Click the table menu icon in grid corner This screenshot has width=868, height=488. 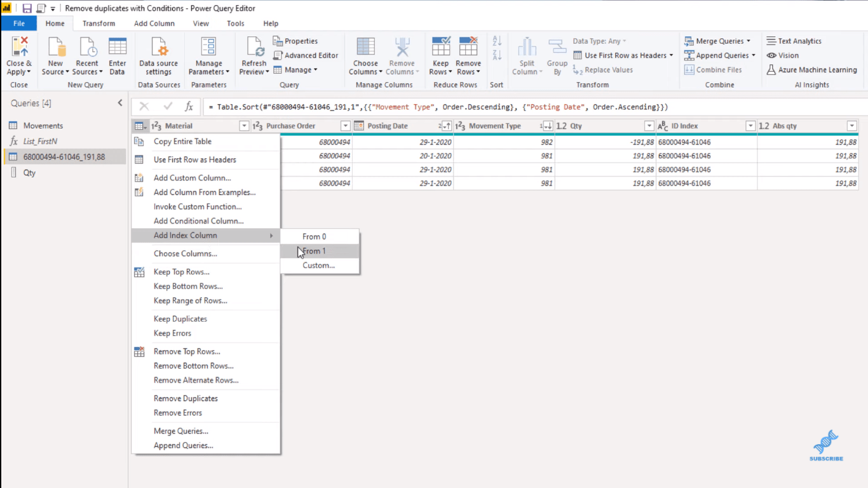coord(140,126)
